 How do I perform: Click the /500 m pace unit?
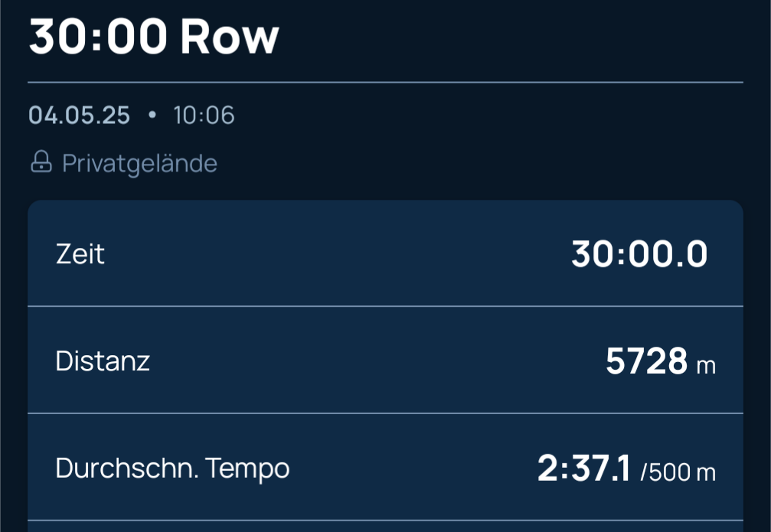(678, 472)
